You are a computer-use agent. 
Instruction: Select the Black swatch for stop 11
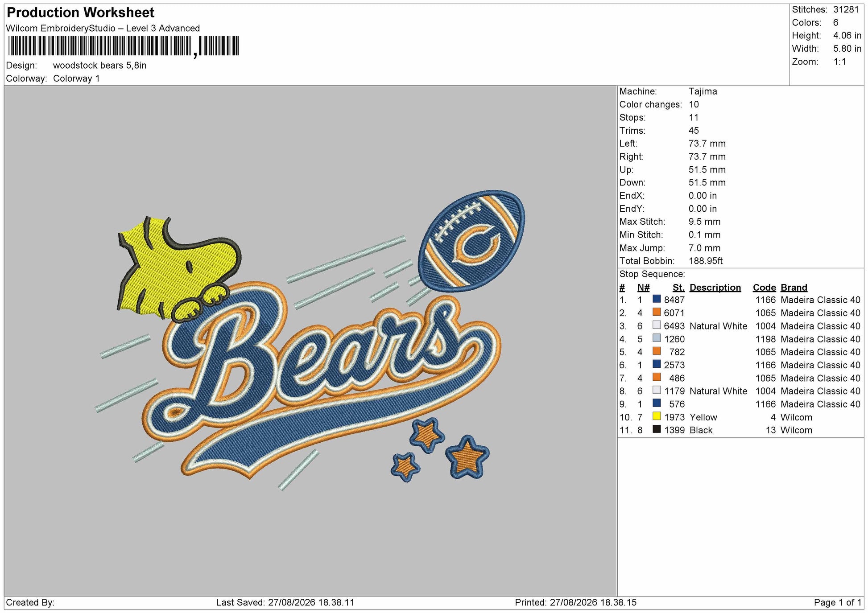(x=657, y=429)
